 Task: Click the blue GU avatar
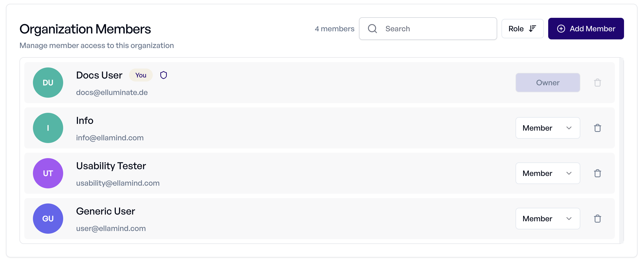pos(48,219)
